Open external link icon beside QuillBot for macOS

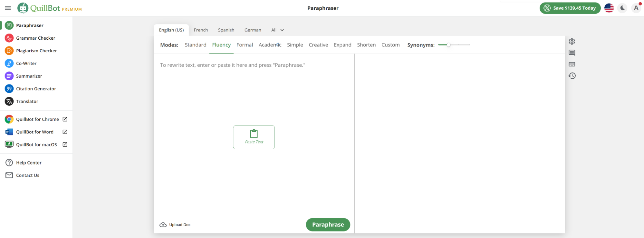coord(65,144)
